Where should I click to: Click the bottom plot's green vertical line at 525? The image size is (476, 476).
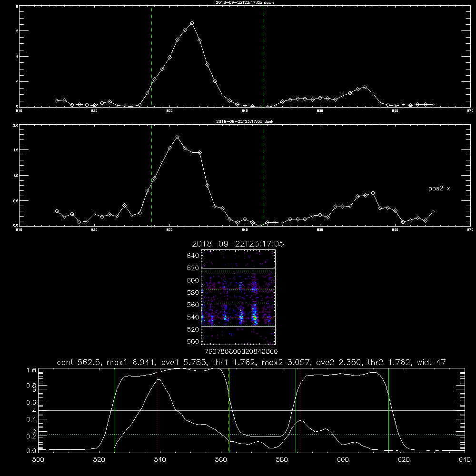pos(115,410)
